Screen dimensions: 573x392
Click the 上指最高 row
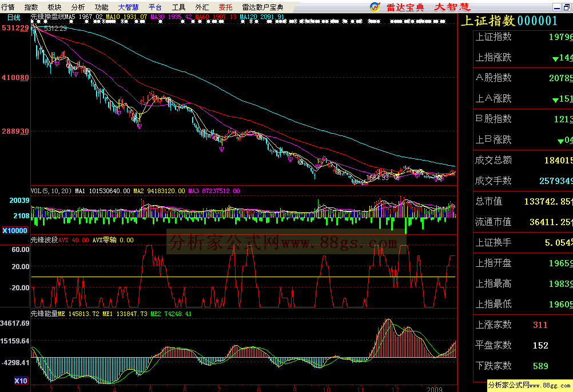524,283
